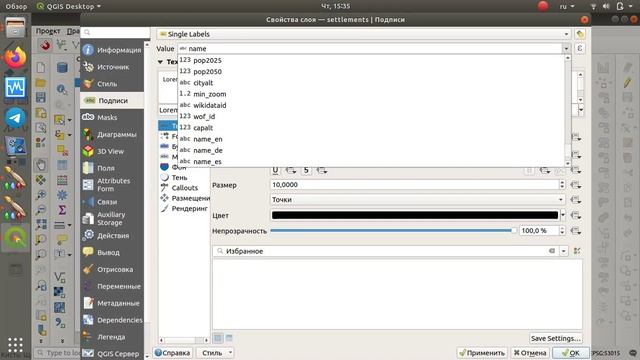Click the Непрозрачность opacity slider
Viewport: 640px width, 360px height.
click(x=393, y=231)
